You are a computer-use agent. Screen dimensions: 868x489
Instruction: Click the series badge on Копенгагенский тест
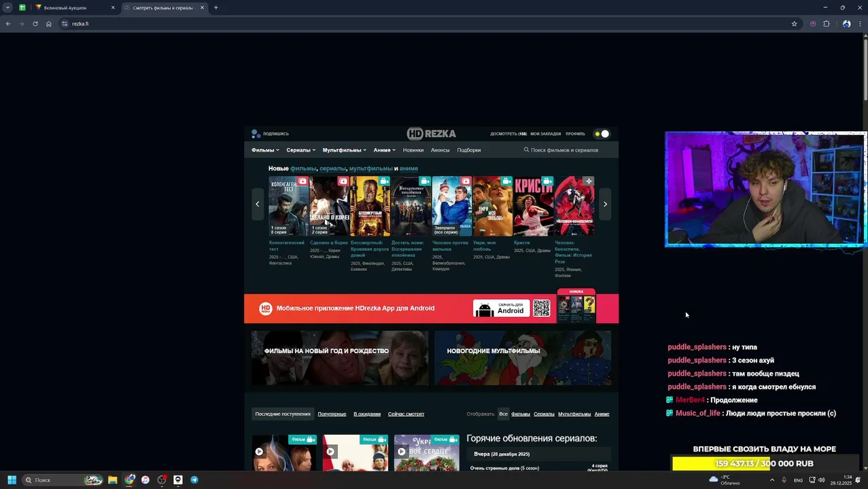pyautogui.click(x=302, y=181)
